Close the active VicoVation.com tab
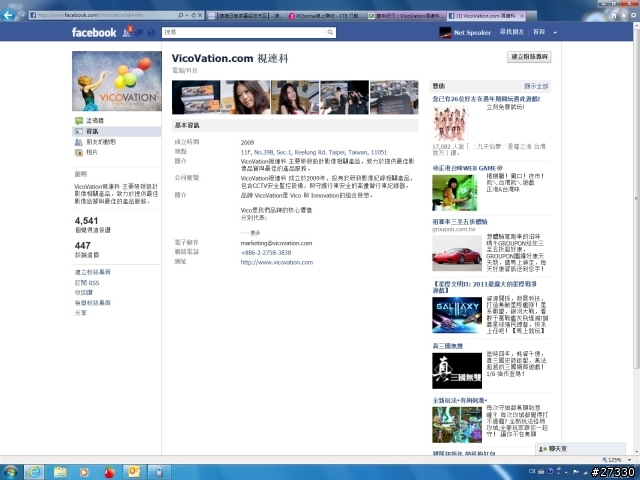640x480 pixels. (522, 16)
